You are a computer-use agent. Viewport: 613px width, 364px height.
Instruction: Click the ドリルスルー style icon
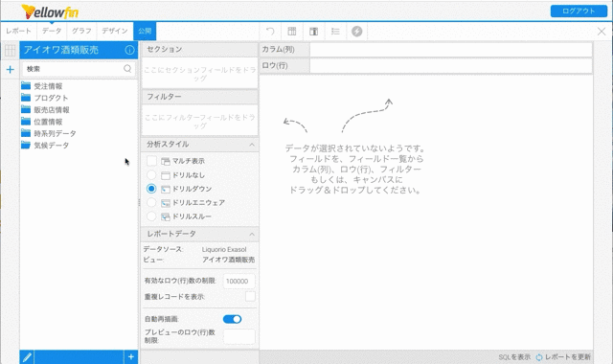pos(166,216)
